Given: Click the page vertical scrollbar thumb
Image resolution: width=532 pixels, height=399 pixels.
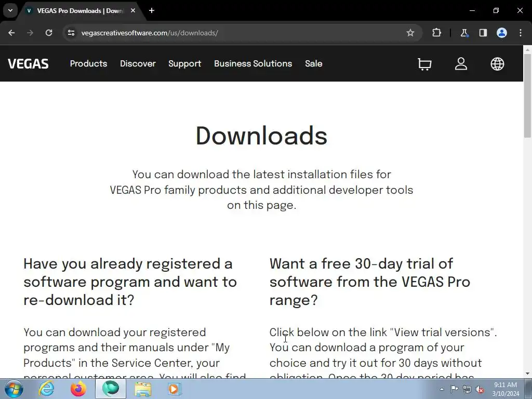Looking at the screenshot, I should pyautogui.click(x=527, y=95).
